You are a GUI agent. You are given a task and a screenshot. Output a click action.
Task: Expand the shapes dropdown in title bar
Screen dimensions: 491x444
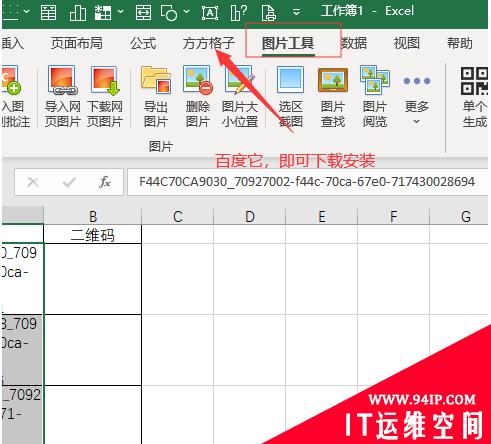tap(187, 12)
